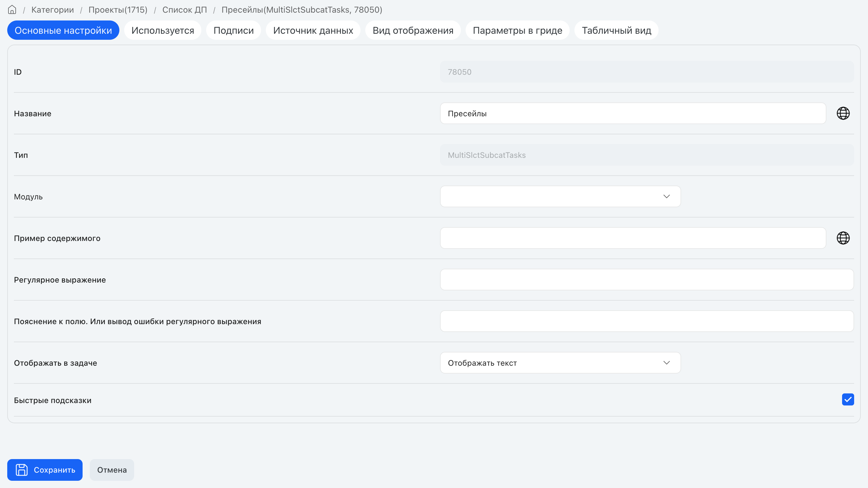Open the Используется tab
The width and height of the screenshot is (868, 488).
coord(163,30)
